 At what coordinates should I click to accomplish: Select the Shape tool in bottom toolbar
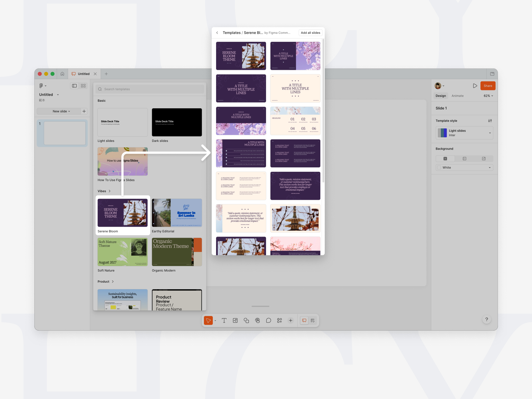pyautogui.click(x=246, y=321)
